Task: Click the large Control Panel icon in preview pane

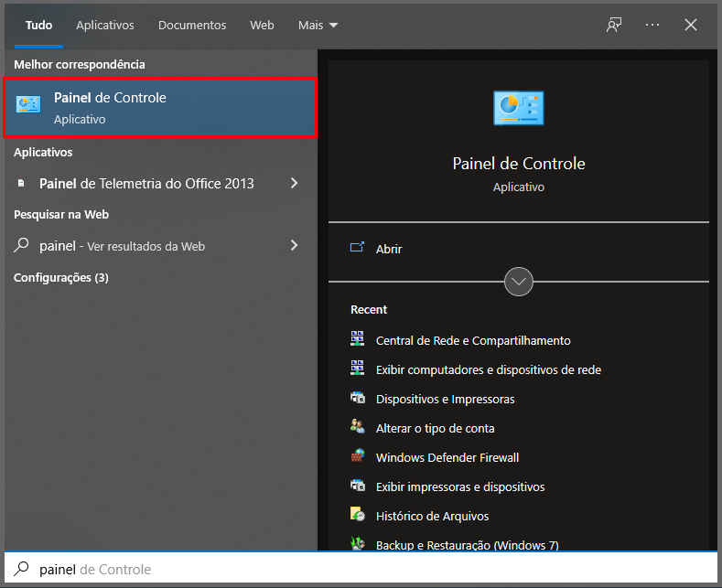Action: click(519, 108)
